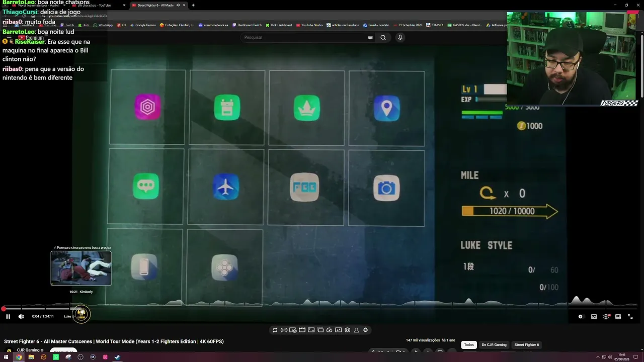Open the WhatsApp bookmark
Screen dimensions: 644x362
click(103, 25)
